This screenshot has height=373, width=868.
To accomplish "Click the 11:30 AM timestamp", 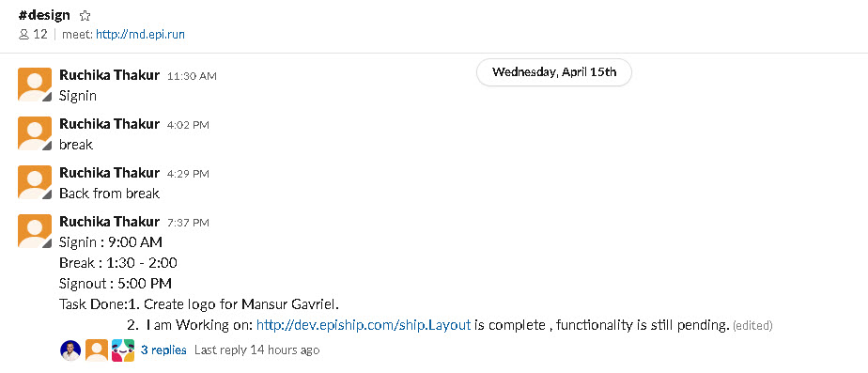I will click(192, 76).
